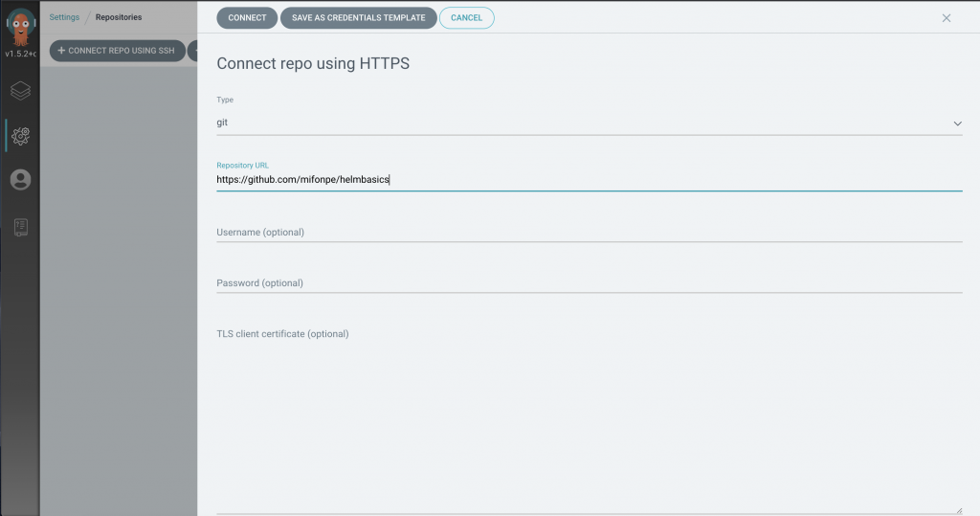Close the Connect repo panel with X
This screenshot has width=980, height=516.
coord(947,18)
